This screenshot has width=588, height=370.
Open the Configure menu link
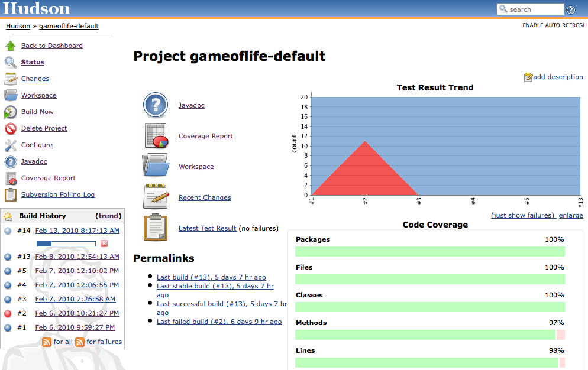click(x=37, y=145)
